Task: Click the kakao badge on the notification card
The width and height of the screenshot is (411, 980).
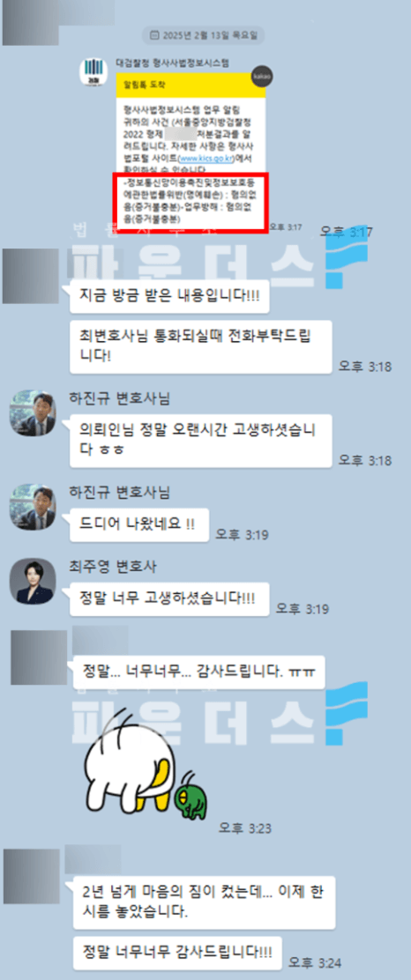Action: pyautogui.click(x=261, y=77)
